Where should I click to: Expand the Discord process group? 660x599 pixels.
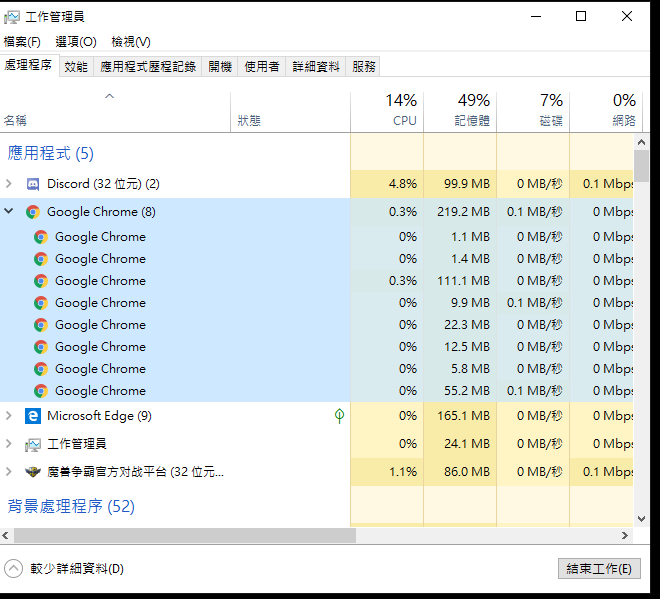click(8, 184)
